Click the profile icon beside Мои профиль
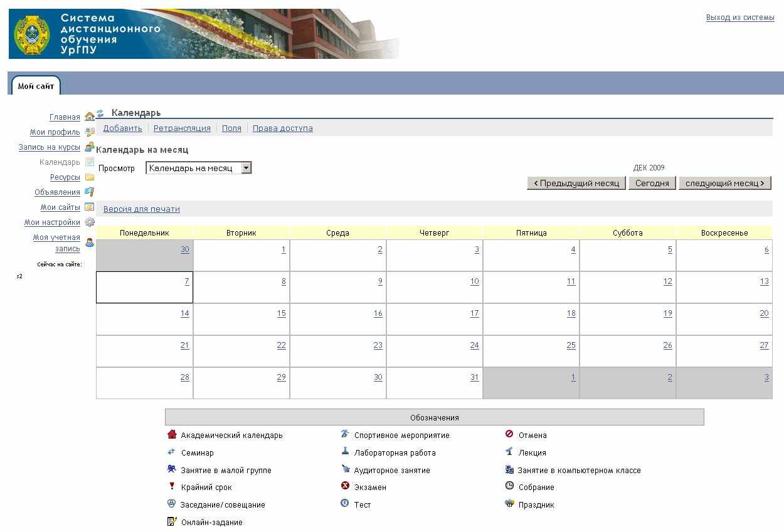 (90, 132)
